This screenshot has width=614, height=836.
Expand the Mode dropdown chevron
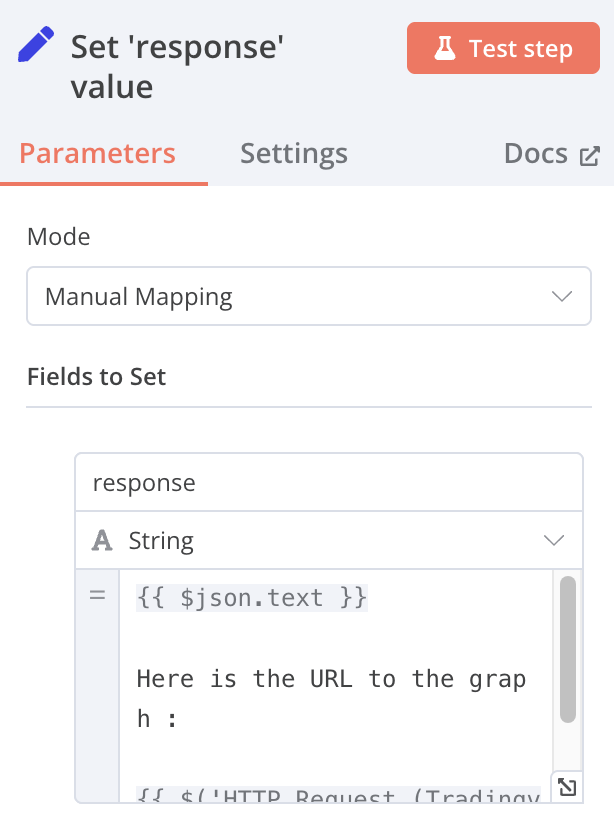pos(562,297)
